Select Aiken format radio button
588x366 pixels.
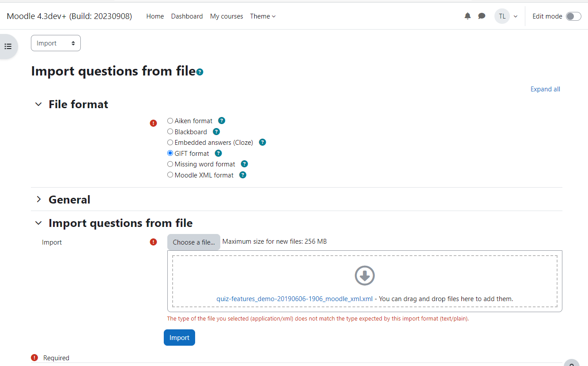pyautogui.click(x=170, y=121)
